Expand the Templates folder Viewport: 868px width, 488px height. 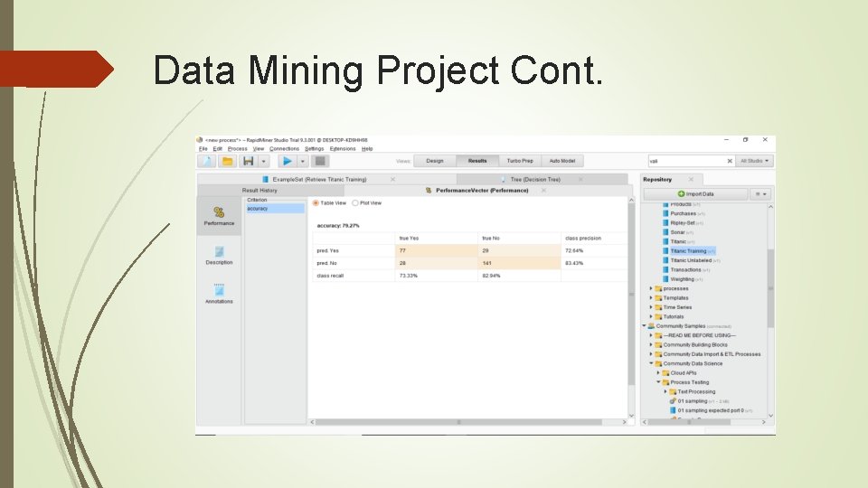651,298
